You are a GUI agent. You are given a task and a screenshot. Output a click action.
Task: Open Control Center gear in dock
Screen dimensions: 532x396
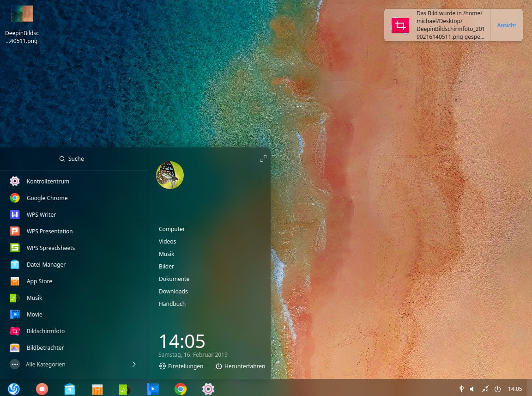pos(208,389)
